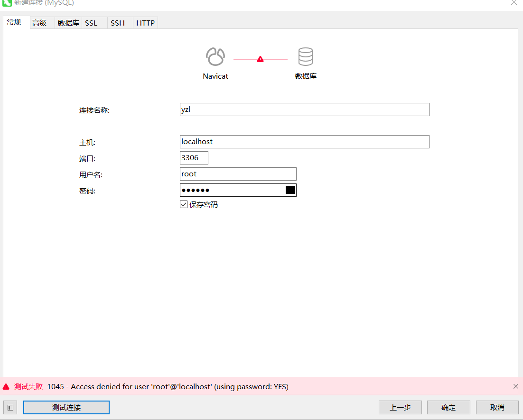Close the 新建连接 dialog window

coord(514,3)
